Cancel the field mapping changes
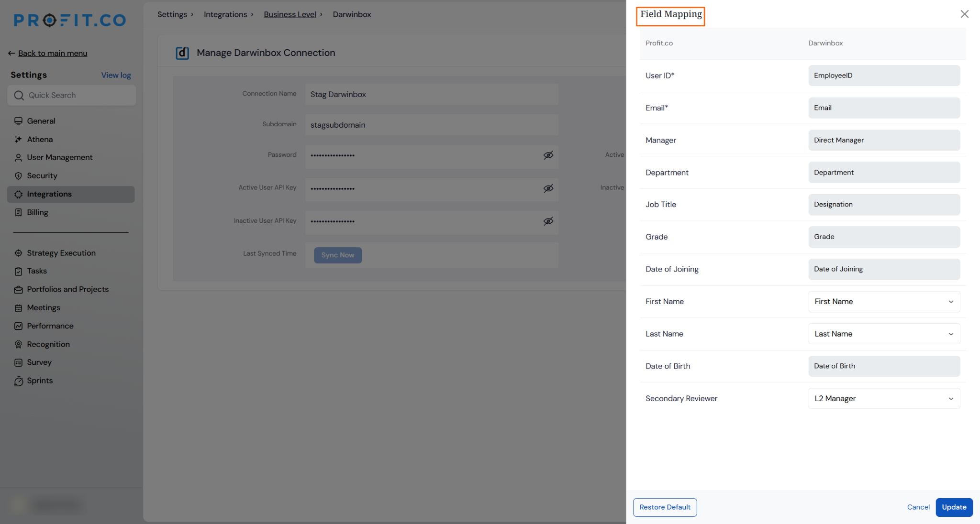The image size is (980, 524). [x=918, y=507]
